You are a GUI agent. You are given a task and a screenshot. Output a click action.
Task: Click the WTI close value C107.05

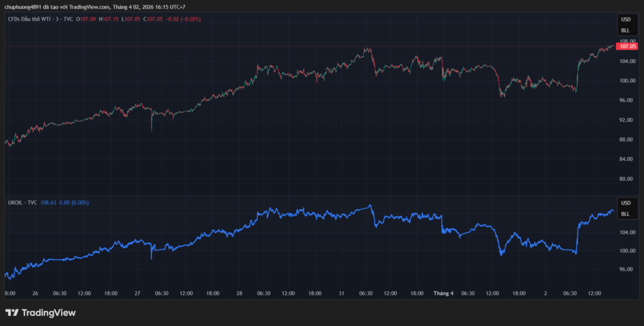click(153, 19)
